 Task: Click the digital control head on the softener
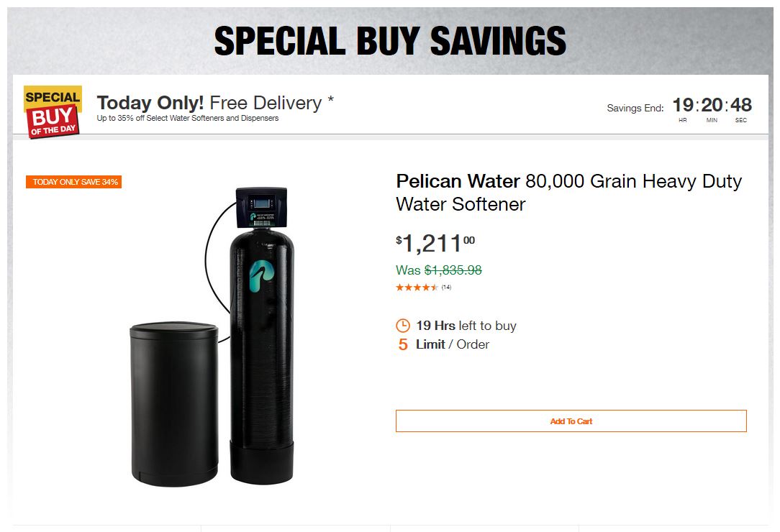[x=262, y=208]
